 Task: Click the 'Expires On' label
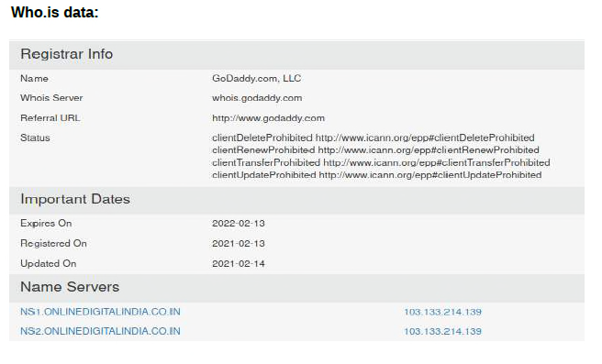(x=46, y=224)
